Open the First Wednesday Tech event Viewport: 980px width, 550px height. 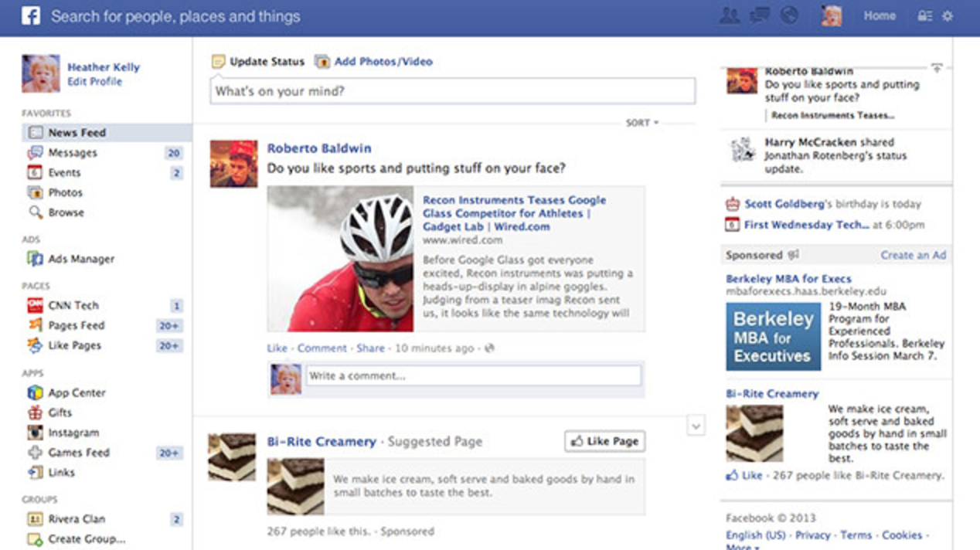(x=807, y=225)
